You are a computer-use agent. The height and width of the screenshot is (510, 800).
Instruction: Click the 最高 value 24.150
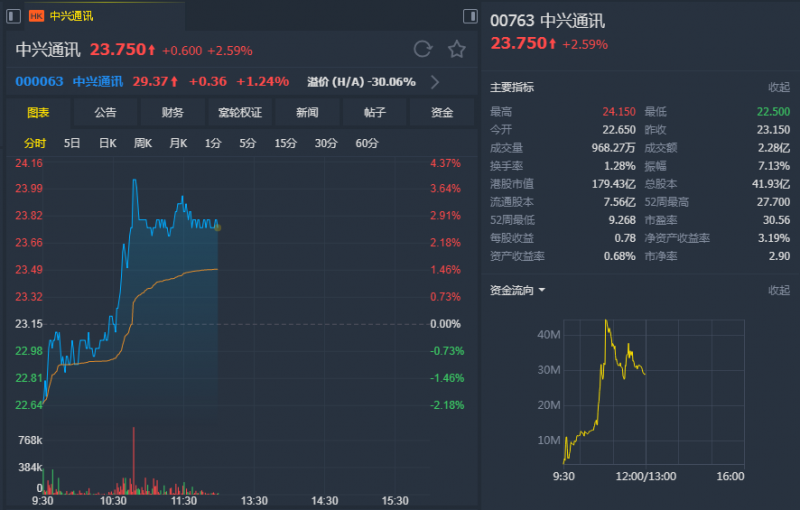click(x=619, y=112)
